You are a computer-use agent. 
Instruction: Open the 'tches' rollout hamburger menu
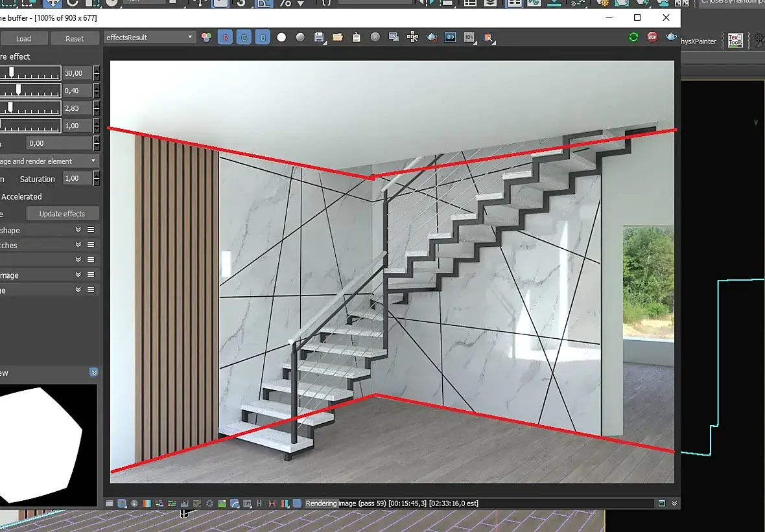(91, 245)
